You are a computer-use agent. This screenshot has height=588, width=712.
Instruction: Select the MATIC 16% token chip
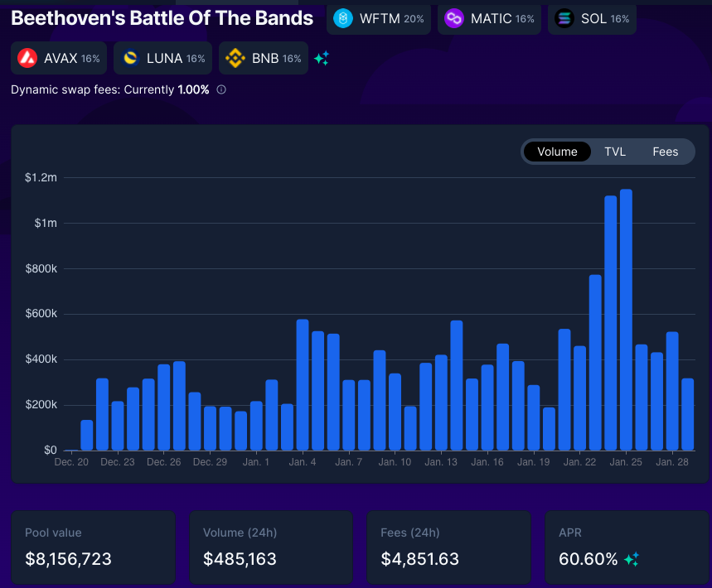490,18
